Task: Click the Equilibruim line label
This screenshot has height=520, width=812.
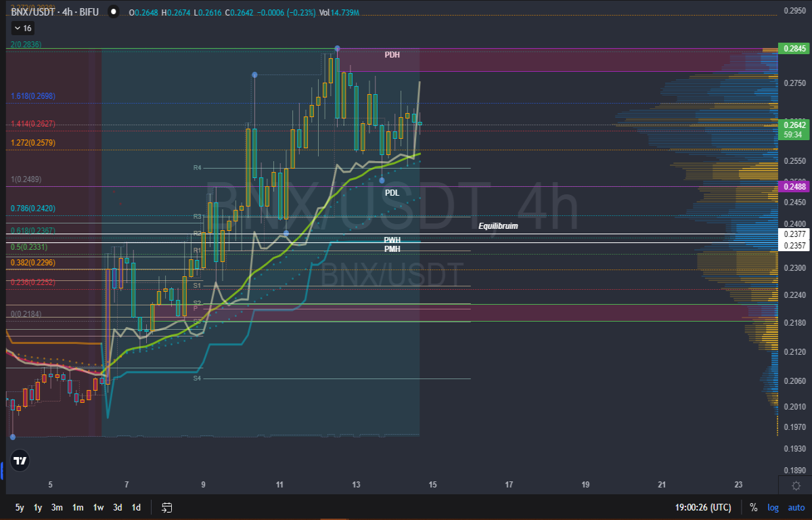Action: click(x=498, y=226)
